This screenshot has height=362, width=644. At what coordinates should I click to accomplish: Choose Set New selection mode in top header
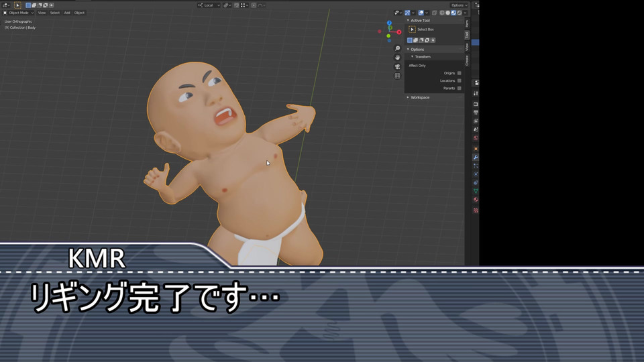coord(28,5)
